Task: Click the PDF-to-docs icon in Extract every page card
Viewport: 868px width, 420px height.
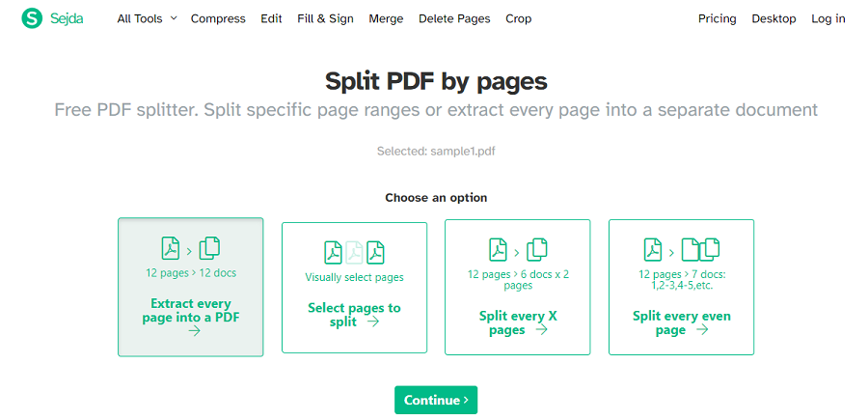Action: coord(190,248)
